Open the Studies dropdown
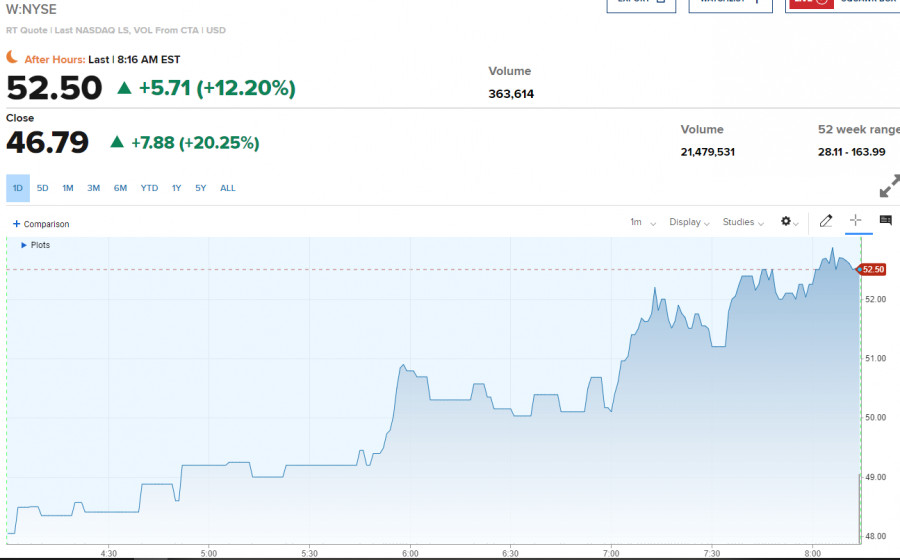The image size is (900, 560). click(744, 222)
